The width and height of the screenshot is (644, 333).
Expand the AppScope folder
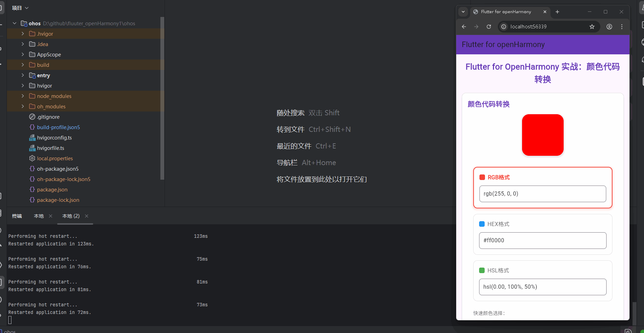click(23, 54)
